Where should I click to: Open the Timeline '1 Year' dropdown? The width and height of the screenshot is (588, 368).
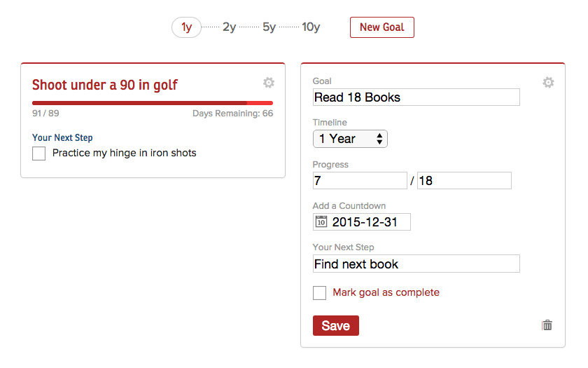point(350,139)
